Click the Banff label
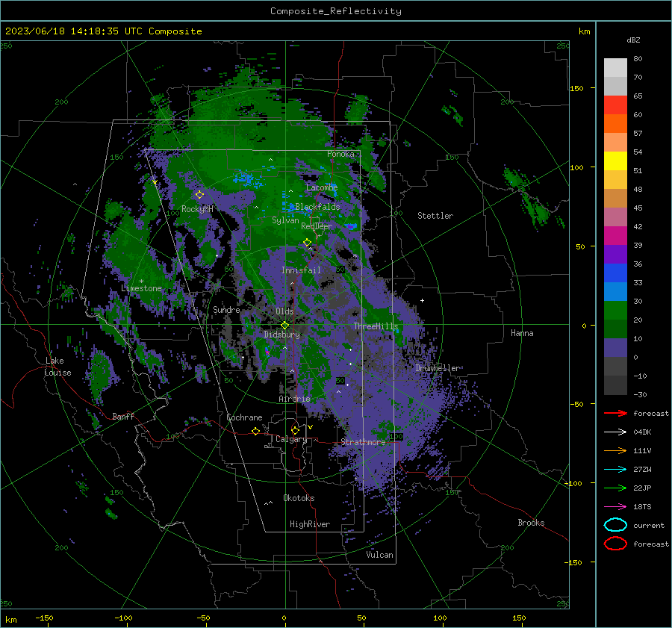The image size is (672, 628). (x=123, y=417)
